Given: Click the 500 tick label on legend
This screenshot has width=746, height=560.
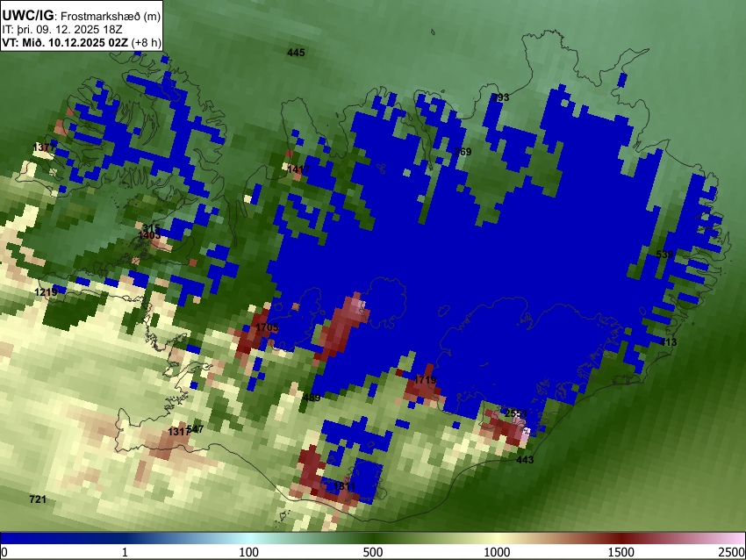Looking at the screenshot, I should (x=373, y=552).
